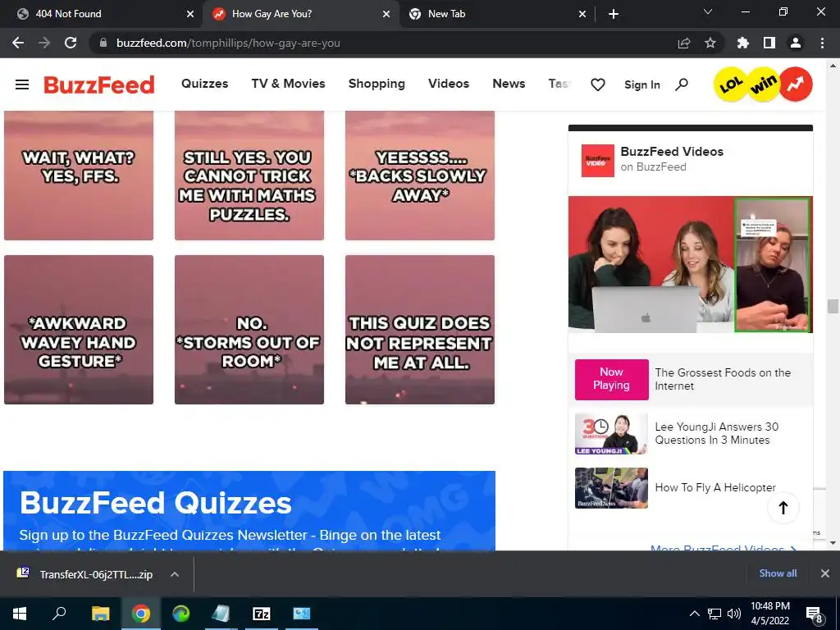This screenshot has height=630, width=840.
Task: Open 'Lee YoungJi Answers 30 Questions' title
Action: 717,433
